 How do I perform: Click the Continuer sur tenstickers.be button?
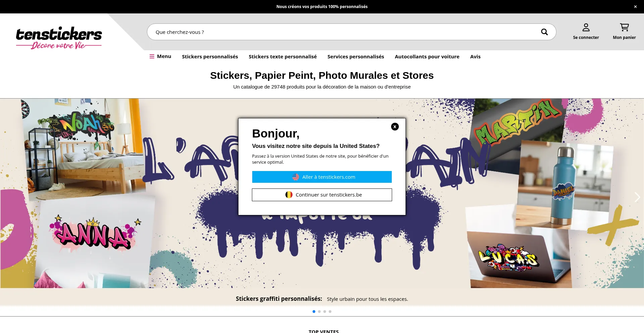(x=322, y=195)
